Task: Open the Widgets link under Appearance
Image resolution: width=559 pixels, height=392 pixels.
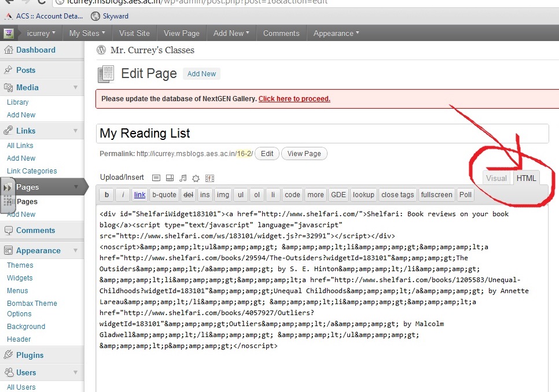Action: tap(20, 278)
